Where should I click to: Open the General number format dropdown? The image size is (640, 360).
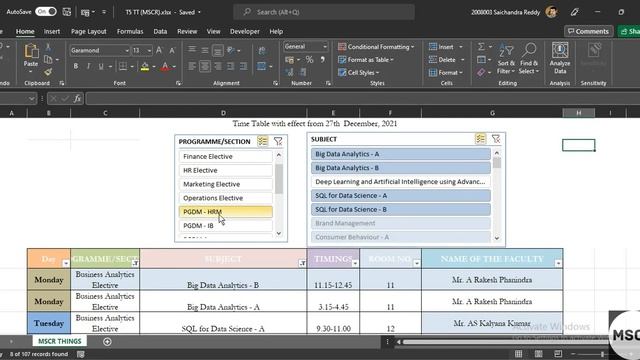(324, 47)
